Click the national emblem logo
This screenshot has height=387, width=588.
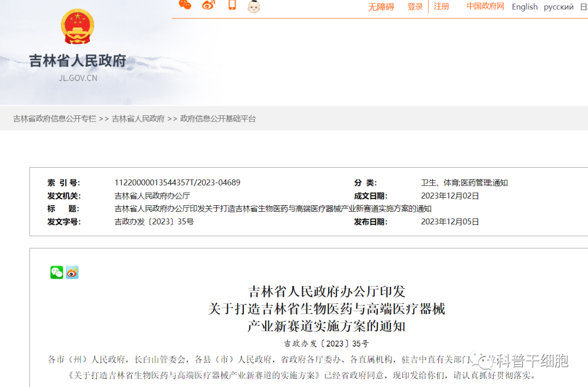77,27
